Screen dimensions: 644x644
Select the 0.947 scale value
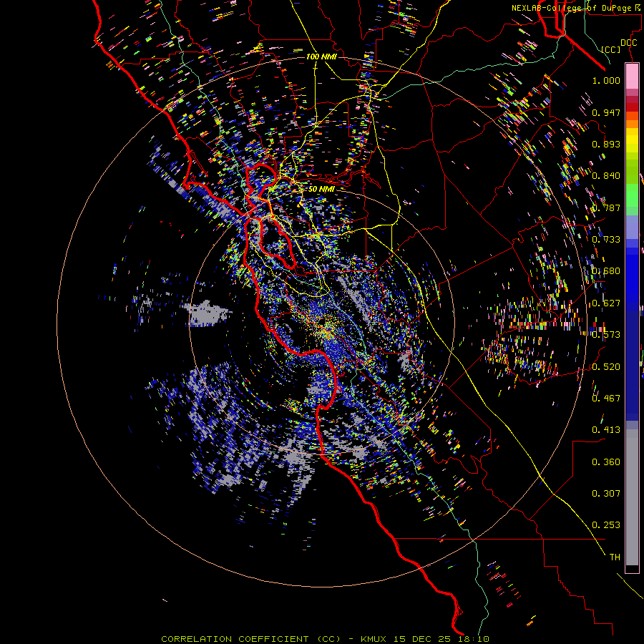[x=606, y=112]
